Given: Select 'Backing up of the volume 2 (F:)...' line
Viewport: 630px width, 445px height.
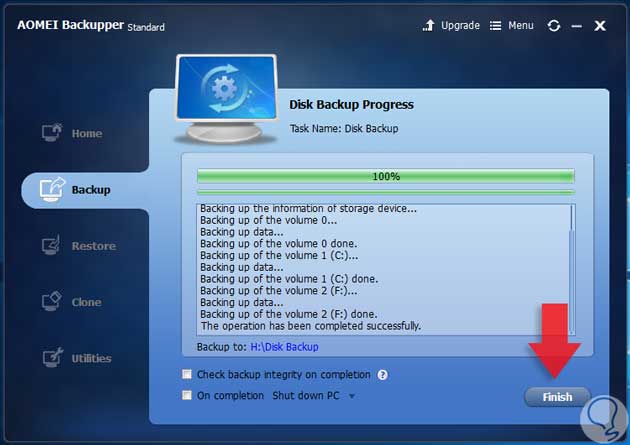Looking at the screenshot, I should [x=279, y=290].
